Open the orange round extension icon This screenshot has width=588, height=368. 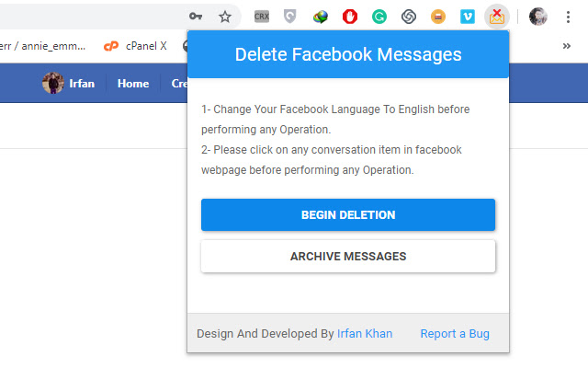(438, 17)
